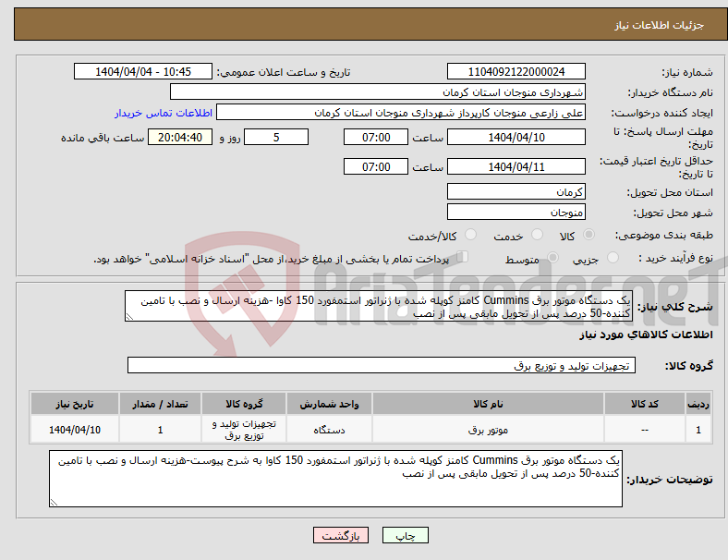Click the goods group field تجهیزات تولید و توزیع برق
Image resolution: width=728 pixels, height=560 pixels.
click(x=382, y=365)
